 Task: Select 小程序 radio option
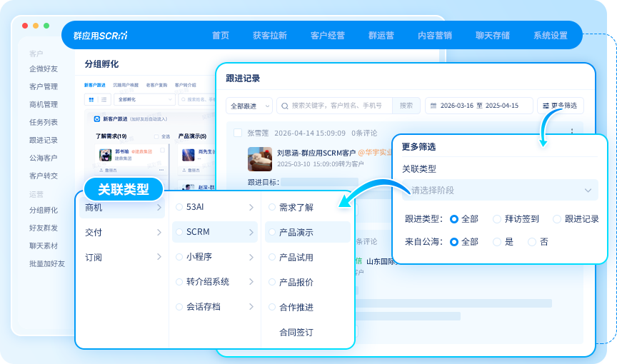(x=179, y=257)
